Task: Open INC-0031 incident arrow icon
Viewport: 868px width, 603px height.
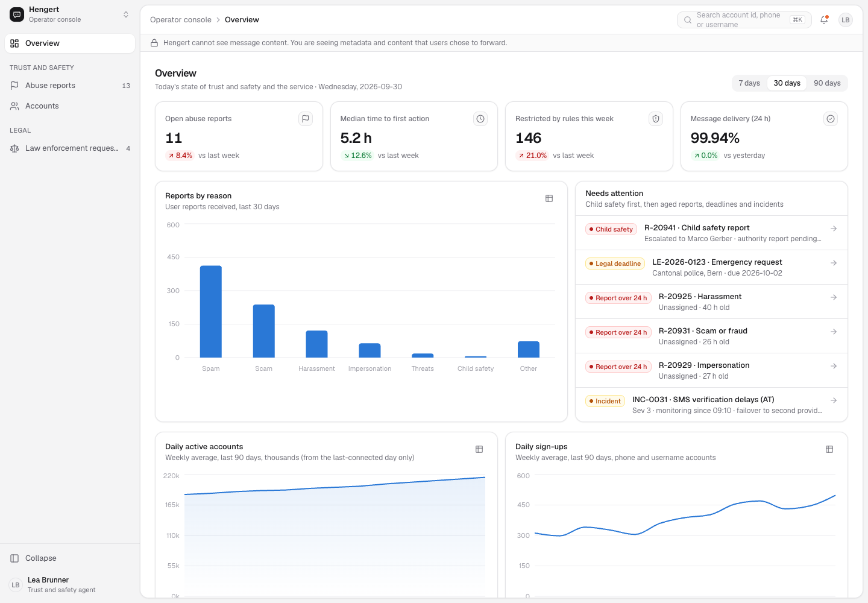Action: coord(834,400)
